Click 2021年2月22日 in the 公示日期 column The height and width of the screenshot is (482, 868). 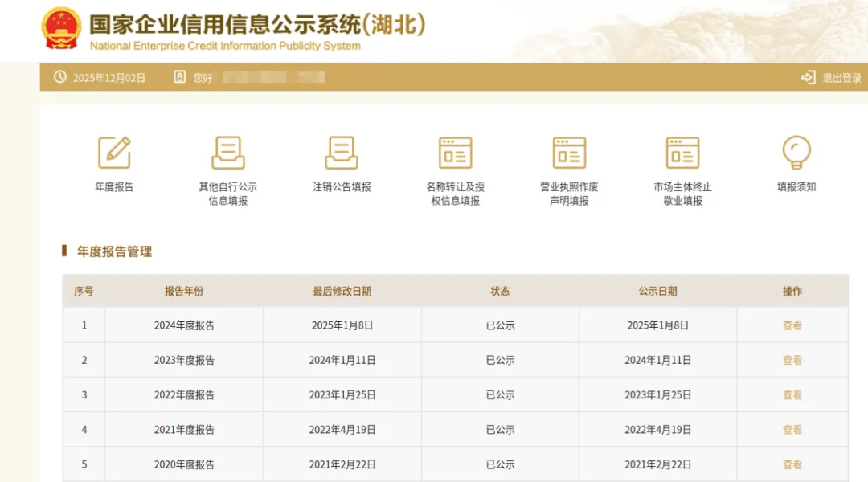pos(657,464)
